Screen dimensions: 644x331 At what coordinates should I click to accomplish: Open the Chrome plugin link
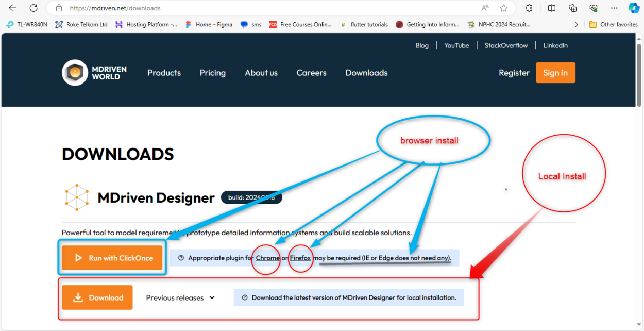[x=268, y=258]
